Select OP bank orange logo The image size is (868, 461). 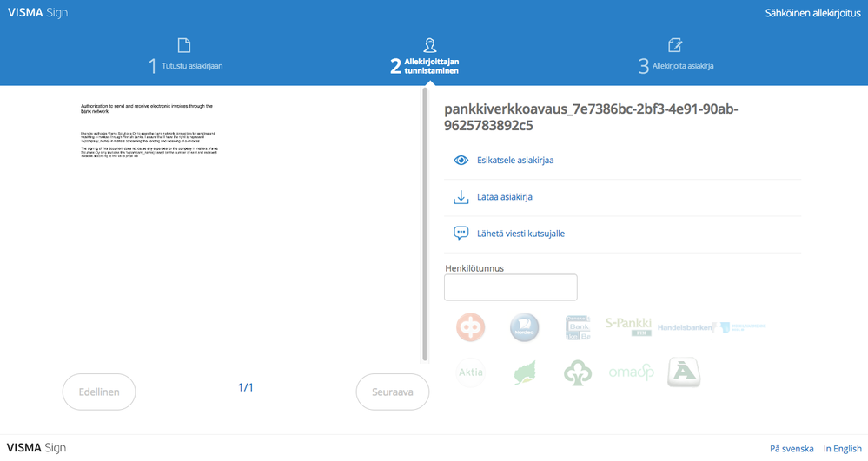click(471, 327)
